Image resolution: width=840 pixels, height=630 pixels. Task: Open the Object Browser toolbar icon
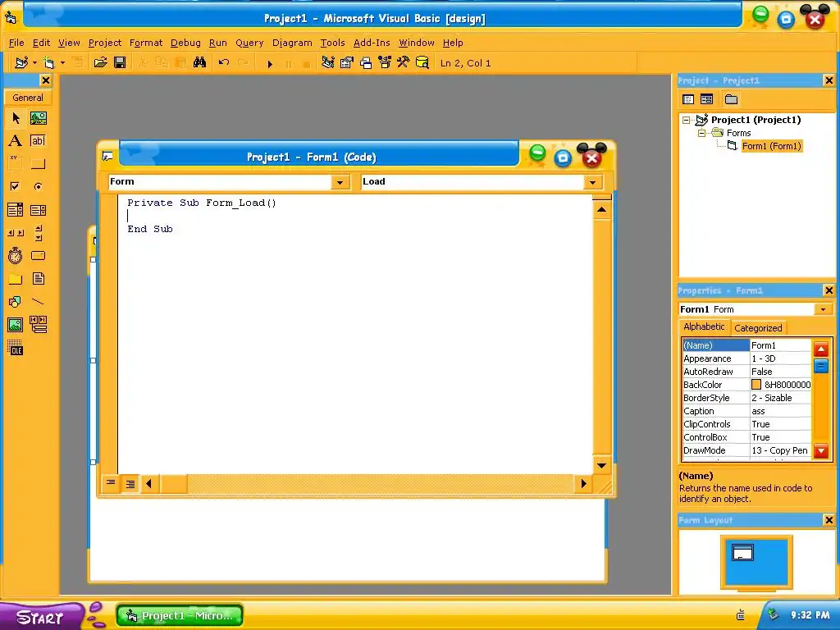click(x=384, y=62)
